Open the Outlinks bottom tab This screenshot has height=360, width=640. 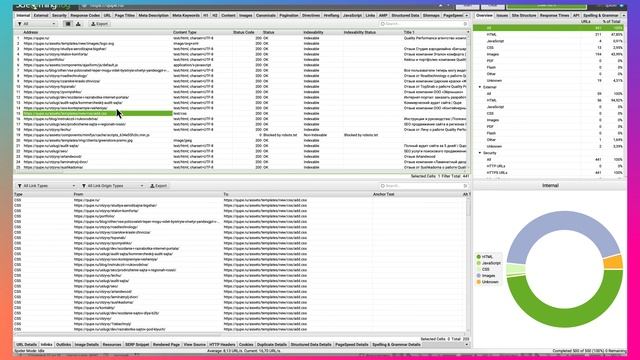coord(63,344)
